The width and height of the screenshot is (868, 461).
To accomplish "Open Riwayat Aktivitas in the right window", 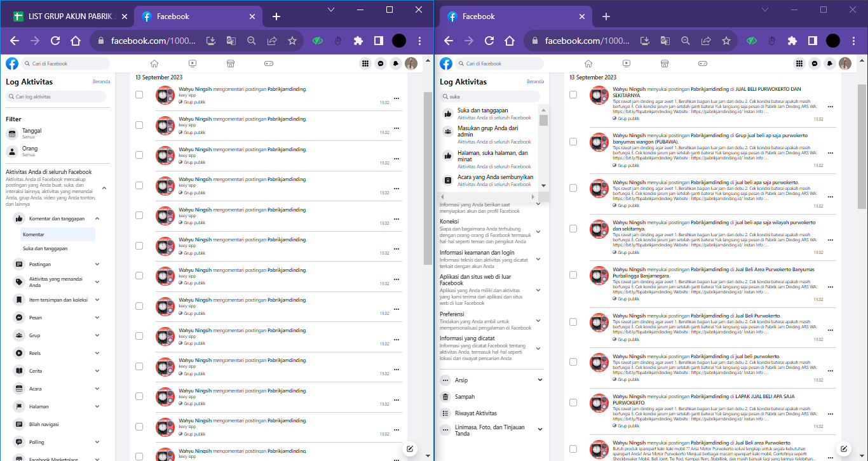I will pos(491,413).
